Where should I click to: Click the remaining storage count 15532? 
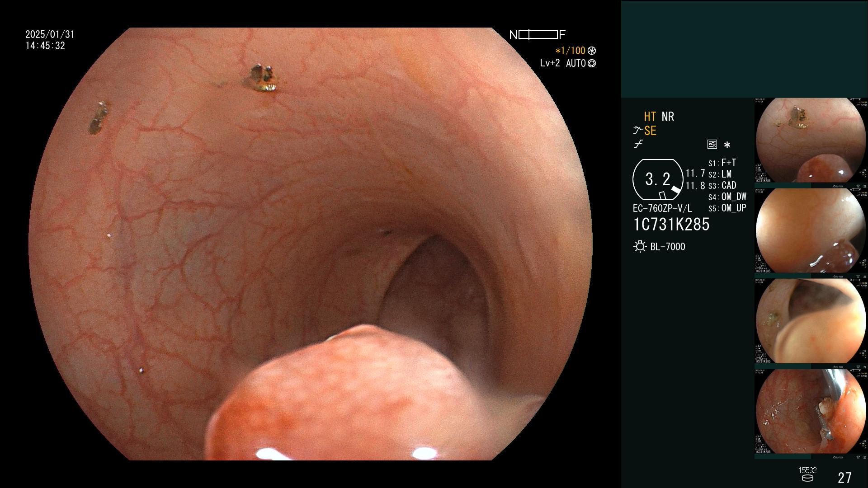[x=807, y=470]
